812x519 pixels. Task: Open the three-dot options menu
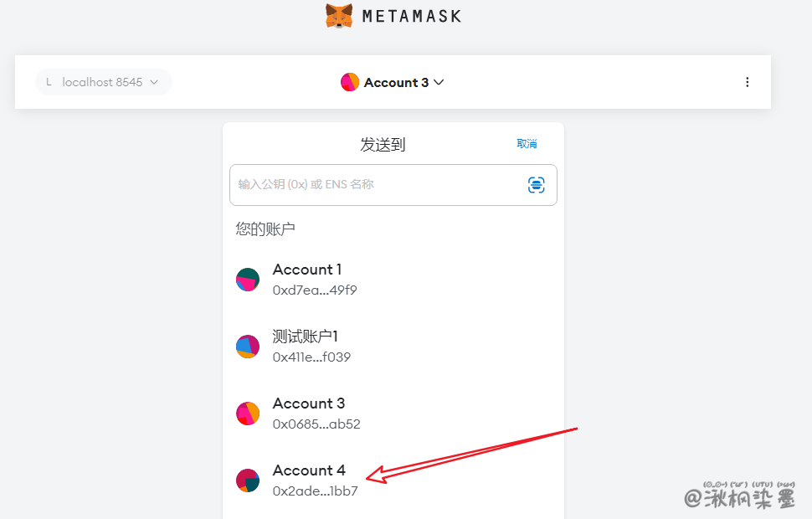click(748, 82)
